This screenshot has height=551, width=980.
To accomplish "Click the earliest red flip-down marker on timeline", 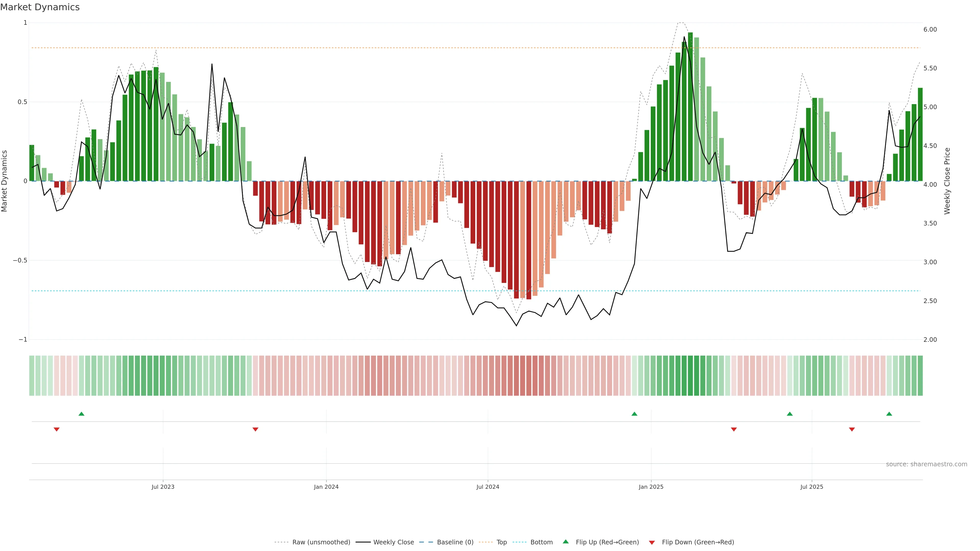I will (57, 429).
